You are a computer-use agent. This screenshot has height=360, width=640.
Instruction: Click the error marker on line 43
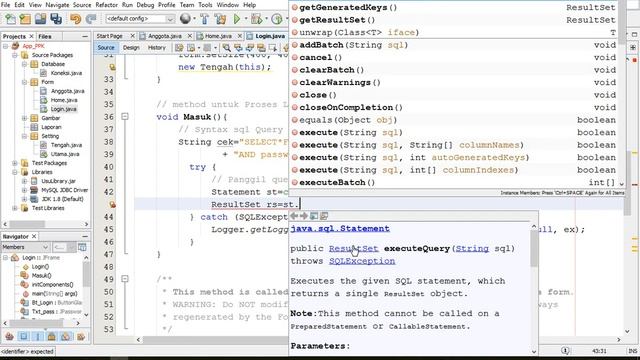pyautogui.click(x=112, y=204)
